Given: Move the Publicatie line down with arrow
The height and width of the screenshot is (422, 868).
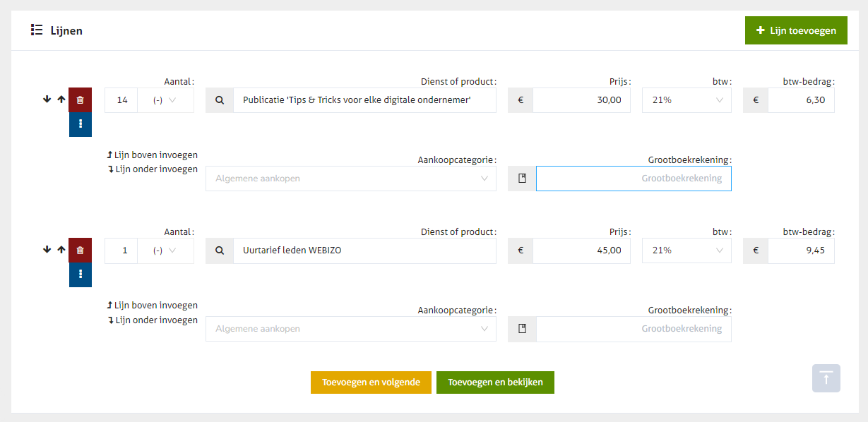Looking at the screenshot, I should (x=47, y=100).
